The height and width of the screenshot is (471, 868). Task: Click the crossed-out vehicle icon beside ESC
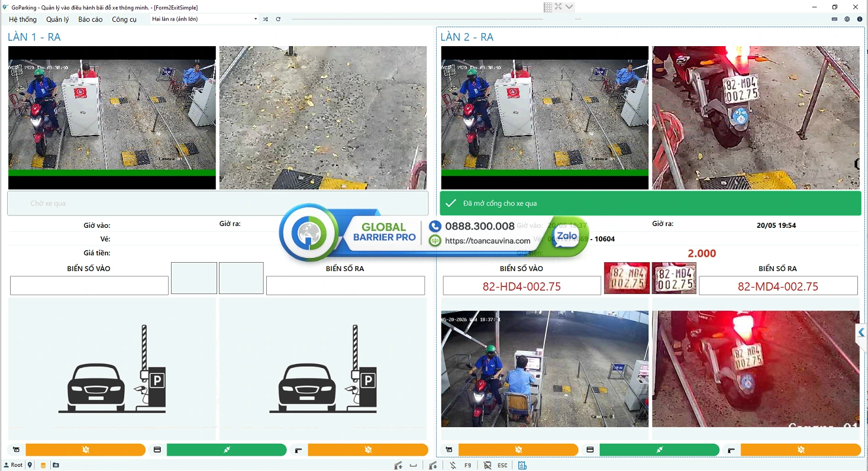(x=487, y=466)
